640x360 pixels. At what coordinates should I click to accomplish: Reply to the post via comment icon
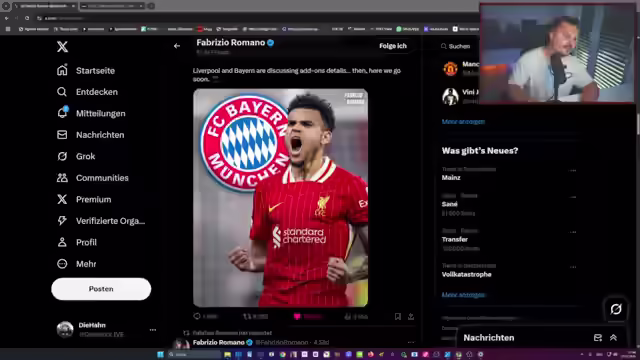(x=197, y=316)
